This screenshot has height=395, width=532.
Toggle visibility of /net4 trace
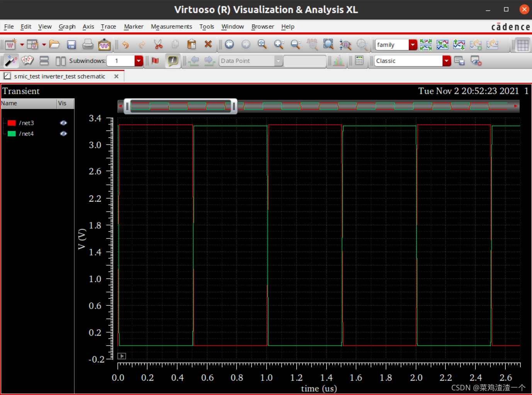[x=63, y=134]
